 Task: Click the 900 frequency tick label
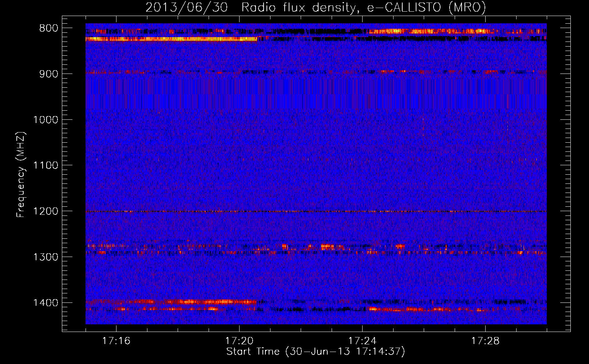[x=49, y=74]
